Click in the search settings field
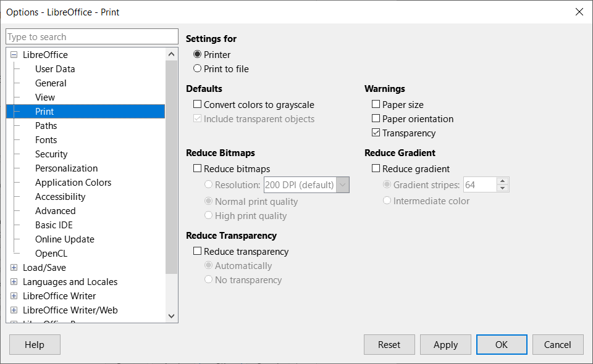The image size is (593, 364). click(x=91, y=36)
